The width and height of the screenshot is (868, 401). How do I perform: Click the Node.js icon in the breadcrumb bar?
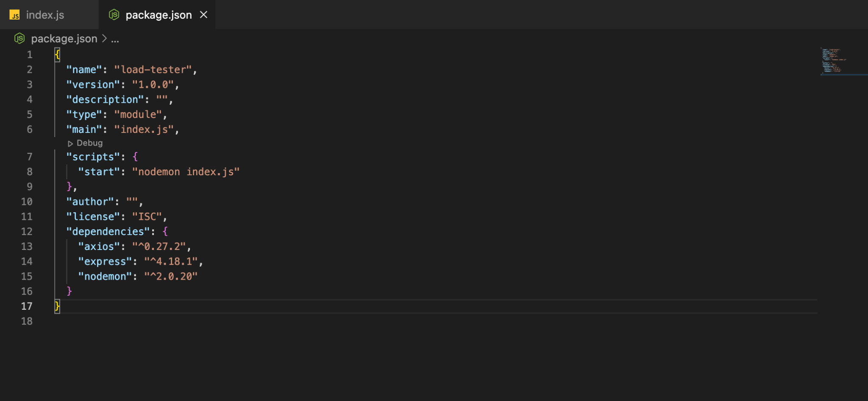tap(19, 39)
